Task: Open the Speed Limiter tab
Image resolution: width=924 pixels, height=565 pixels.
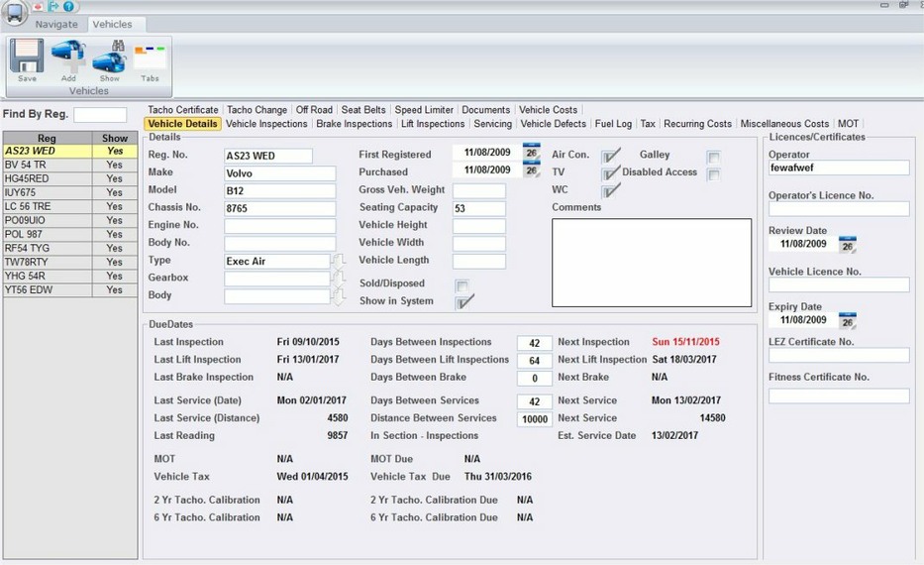Action: coord(424,110)
